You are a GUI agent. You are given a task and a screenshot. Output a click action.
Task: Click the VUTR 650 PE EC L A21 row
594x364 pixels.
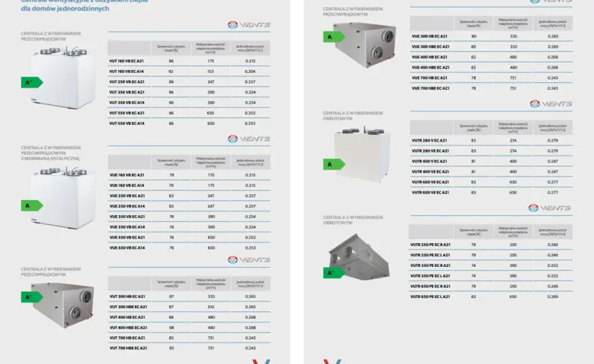point(490,297)
